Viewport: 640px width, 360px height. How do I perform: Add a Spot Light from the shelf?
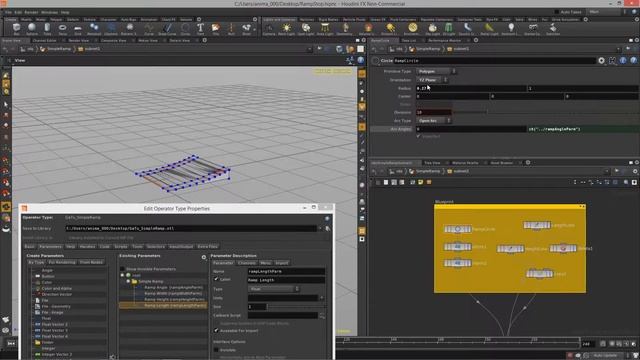[306, 29]
